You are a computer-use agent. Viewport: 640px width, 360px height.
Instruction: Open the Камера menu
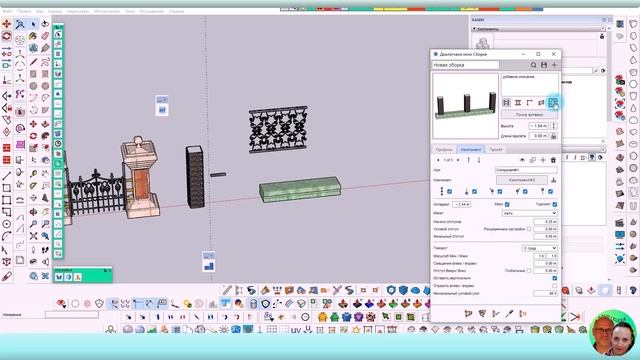55,11
